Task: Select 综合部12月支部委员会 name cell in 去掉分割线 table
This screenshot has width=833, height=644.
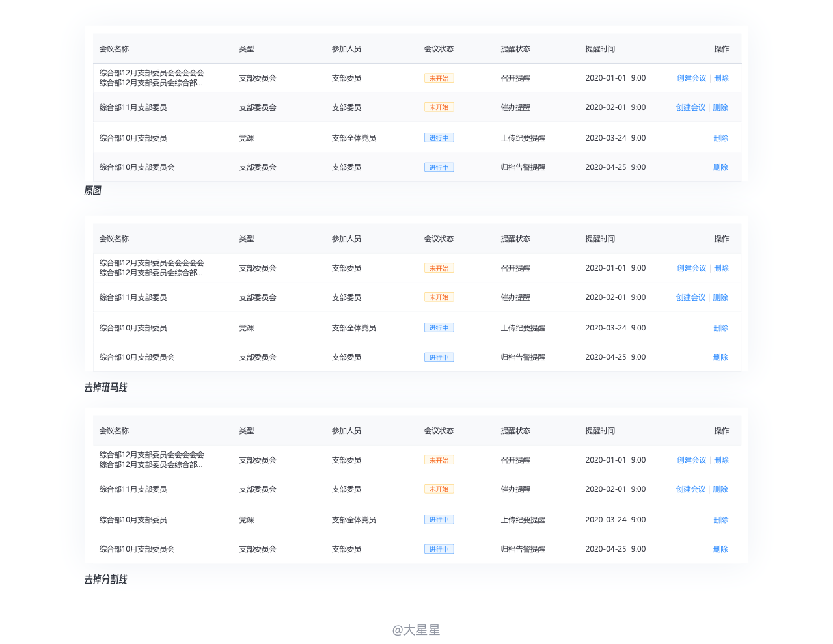Action: 152,460
